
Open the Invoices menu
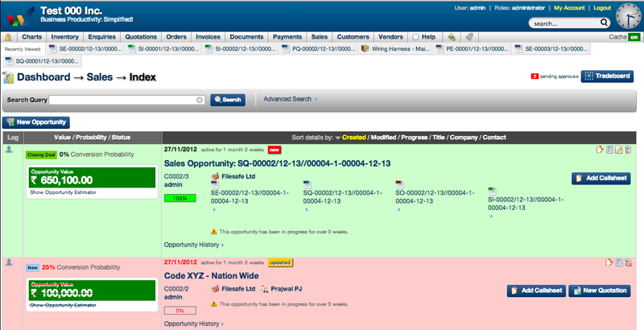[x=208, y=37]
